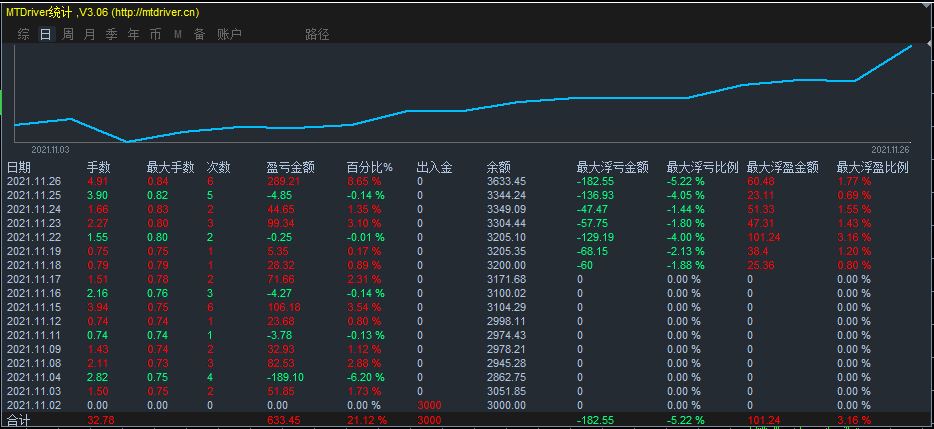Click the 最大浮盈金额 column header
The image size is (934, 429).
[783, 167]
